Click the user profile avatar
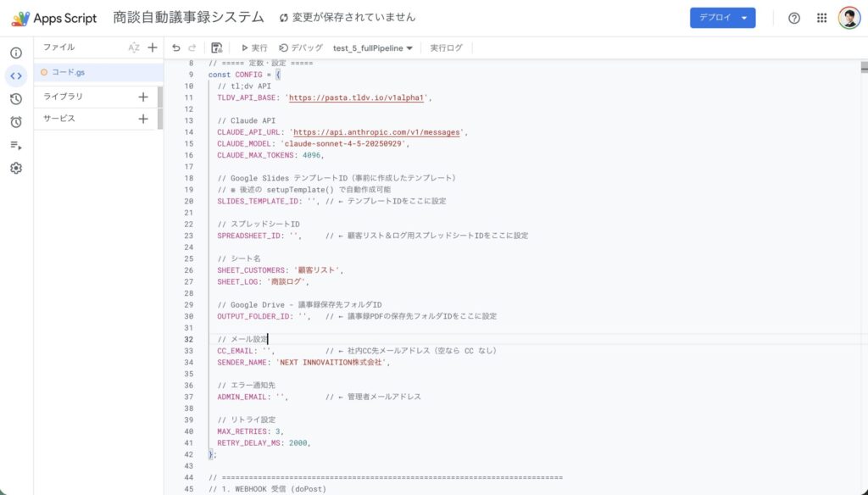 (849, 18)
